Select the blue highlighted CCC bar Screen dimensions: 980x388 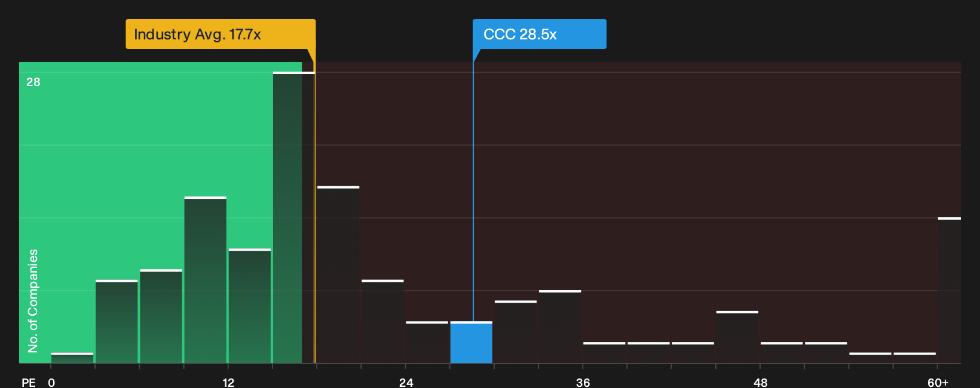point(471,343)
